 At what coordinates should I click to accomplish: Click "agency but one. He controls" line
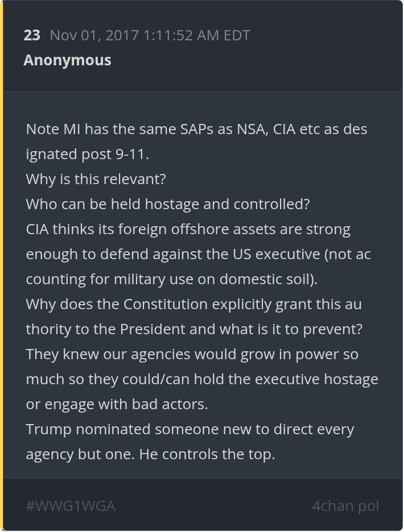tap(150, 454)
